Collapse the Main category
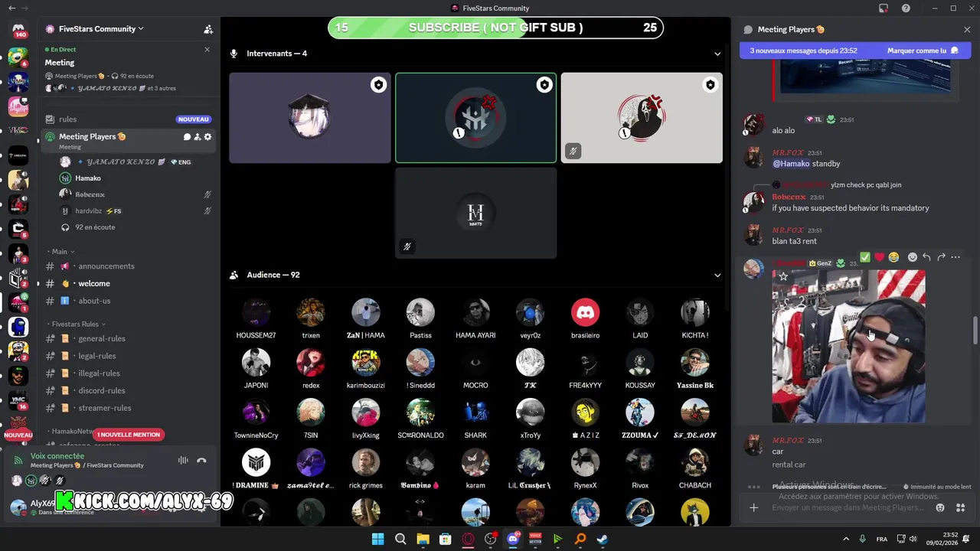The height and width of the screenshot is (551, 980). [60, 251]
